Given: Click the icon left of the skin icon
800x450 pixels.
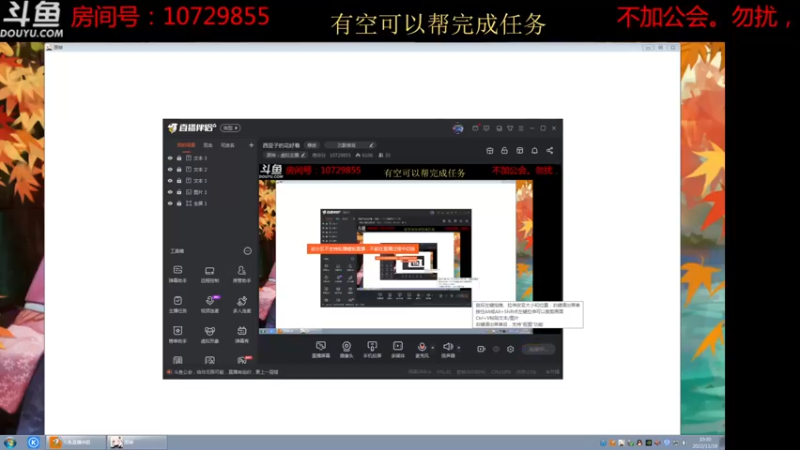Looking at the screenshot, I should tap(499, 128).
